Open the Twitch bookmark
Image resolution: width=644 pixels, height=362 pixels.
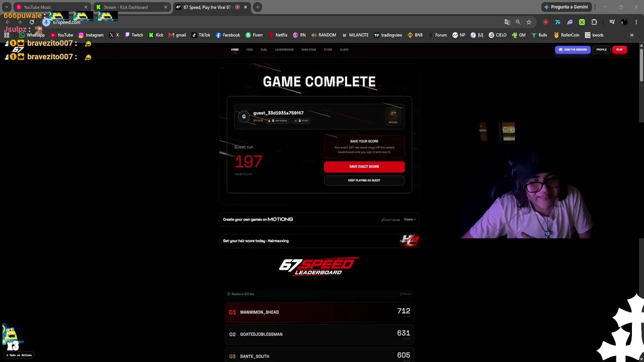tap(134, 35)
